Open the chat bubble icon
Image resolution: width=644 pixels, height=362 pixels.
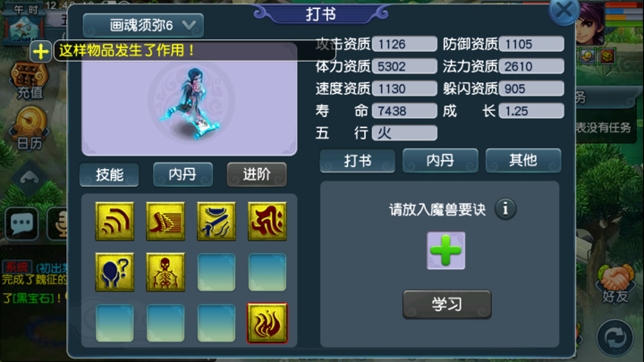click(x=21, y=223)
